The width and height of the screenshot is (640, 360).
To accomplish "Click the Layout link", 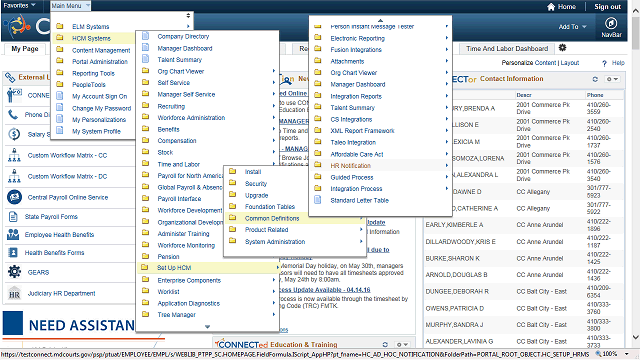I will (570, 63).
